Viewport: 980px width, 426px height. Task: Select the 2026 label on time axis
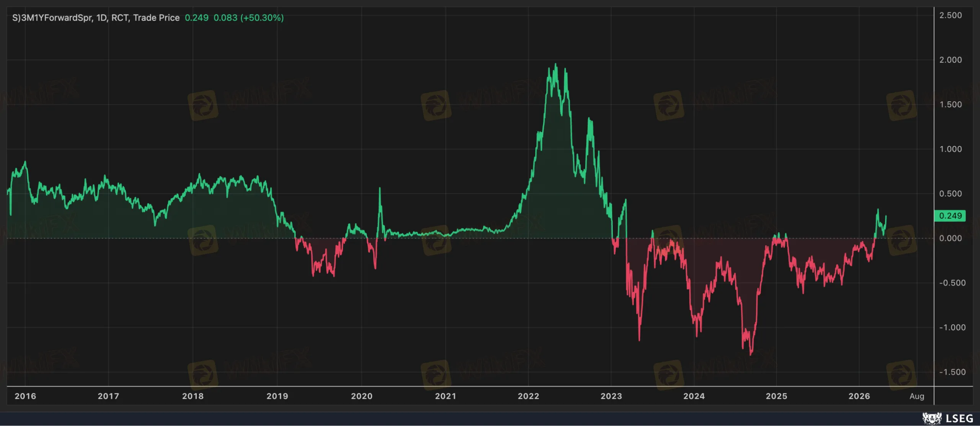pos(859,396)
